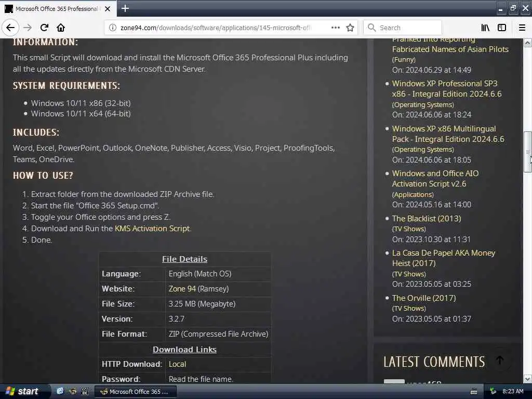The width and height of the screenshot is (532, 399).
Task: Open the browser hamburger menu
Action: pyautogui.click(x=522, y=28)
